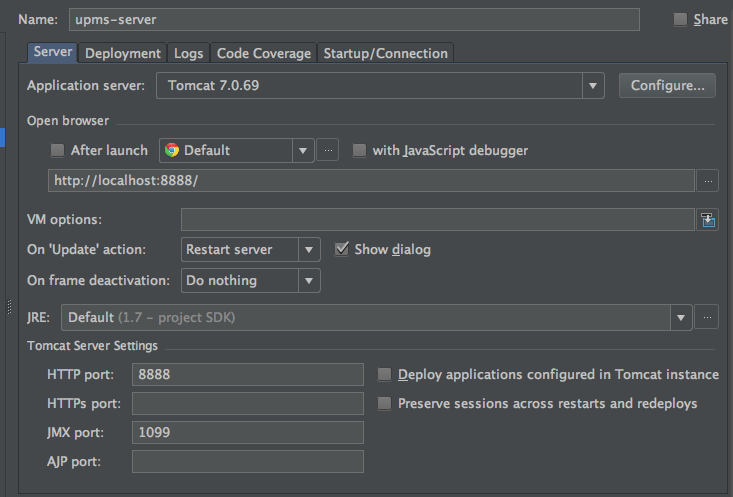Image resolution: width=733 pixels, height=497 pixels.
Task: Click the empty AJP port field
Action: pos(248,461)
